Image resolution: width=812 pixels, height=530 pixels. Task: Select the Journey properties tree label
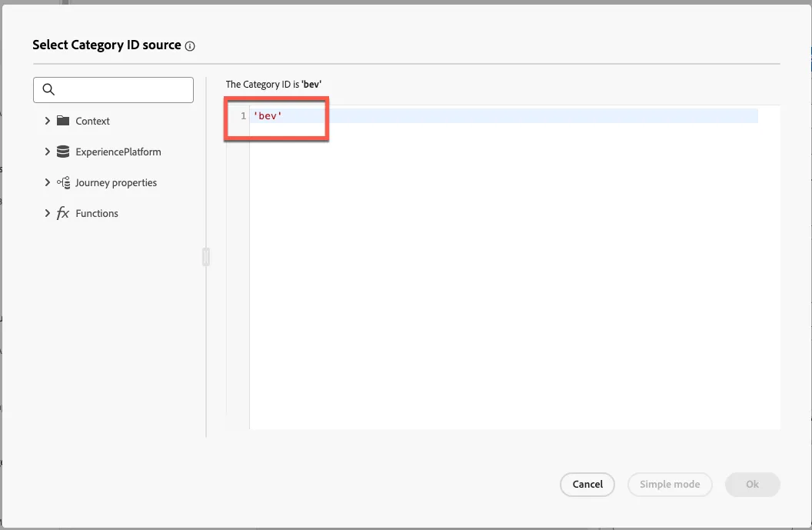[116, 183]
